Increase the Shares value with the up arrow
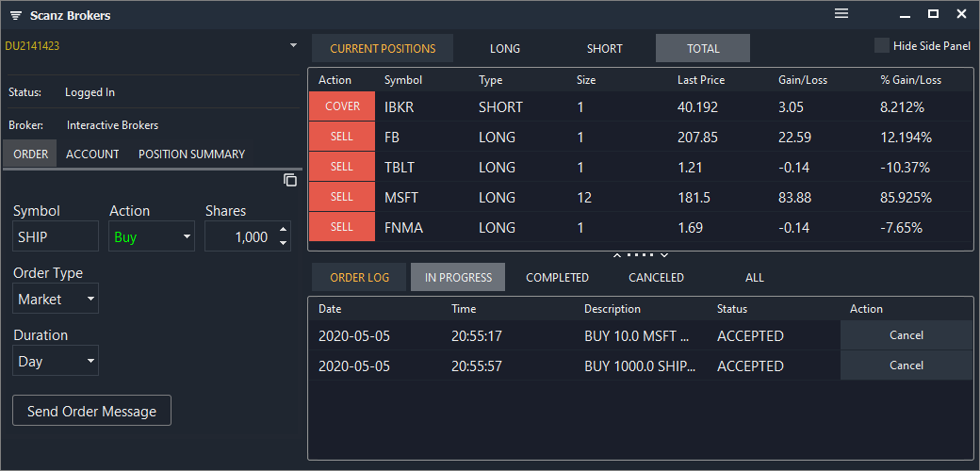 tap(283, 230)
